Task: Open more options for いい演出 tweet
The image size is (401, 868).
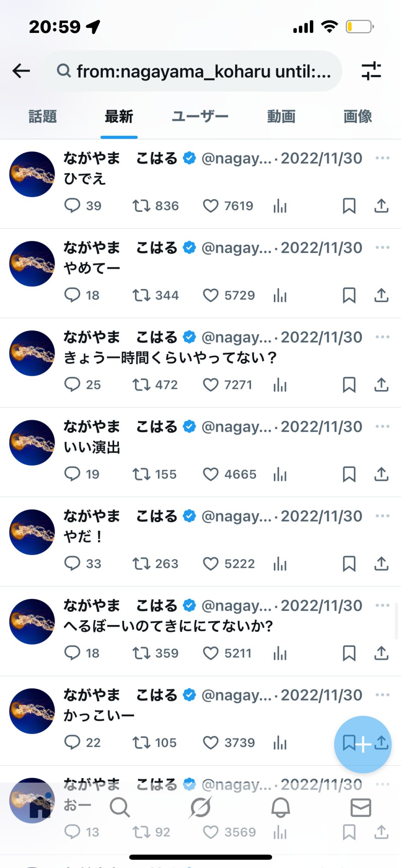Action: pos(382,426)
